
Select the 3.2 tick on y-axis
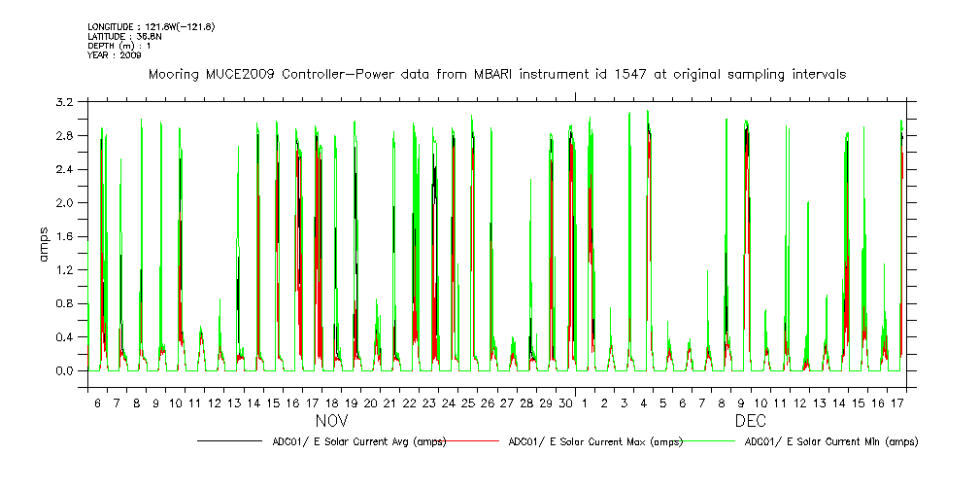coord(65,102)
